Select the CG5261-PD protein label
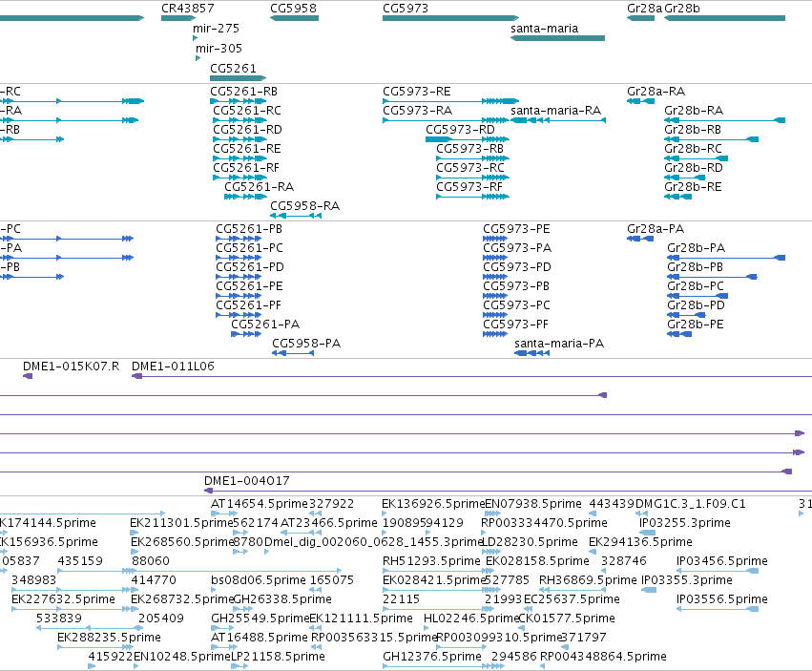The height and width of the screenshot is (671, 812). [x=250, y=267]
